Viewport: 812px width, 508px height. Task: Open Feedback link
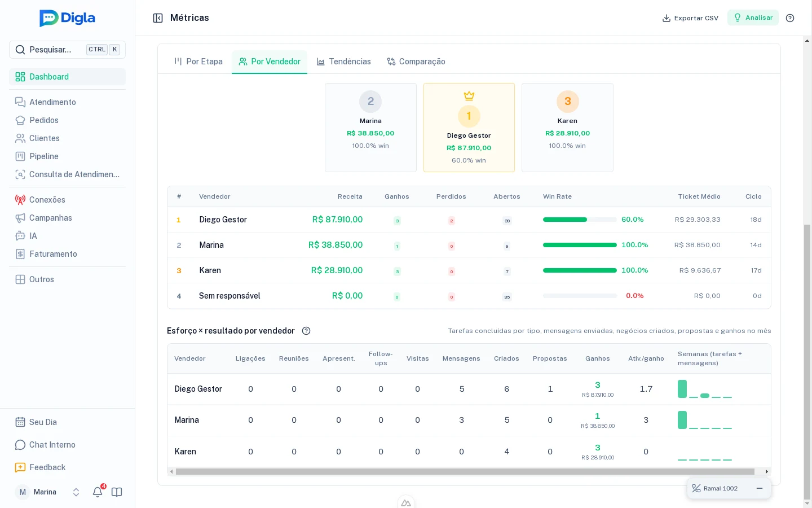[67, 467]
